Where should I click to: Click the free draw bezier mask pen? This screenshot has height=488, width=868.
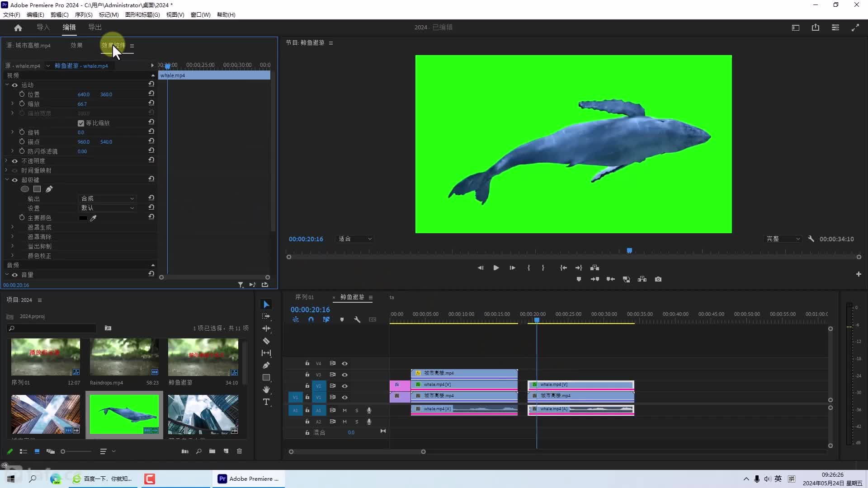pyautogui.click(x=49, y=189)
